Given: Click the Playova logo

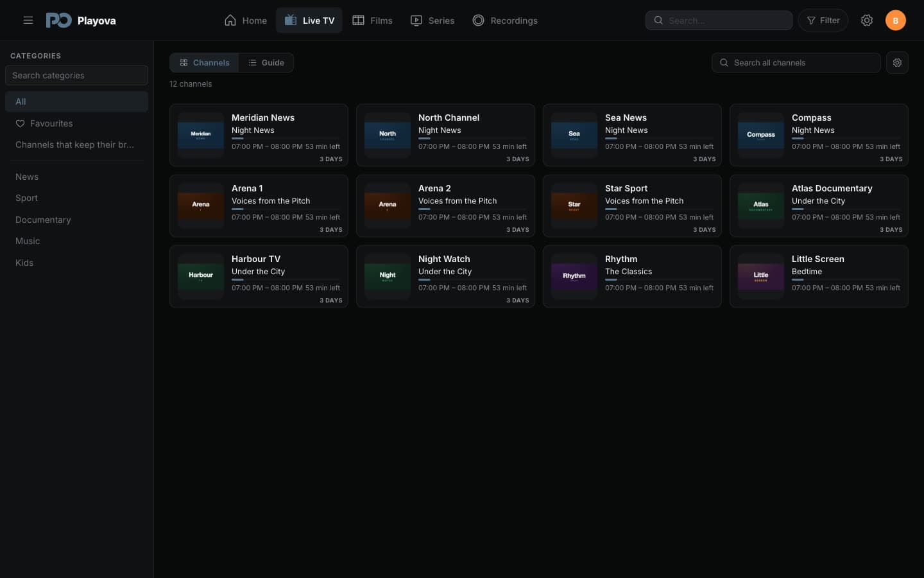Looking at the screenshot, I should tap(81, 21).
